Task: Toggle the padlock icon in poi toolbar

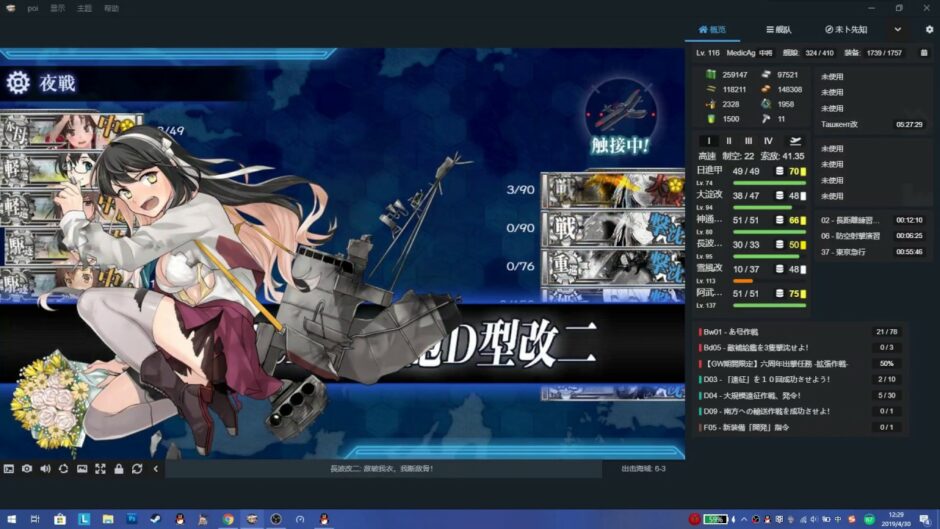Action: [119, 468]
